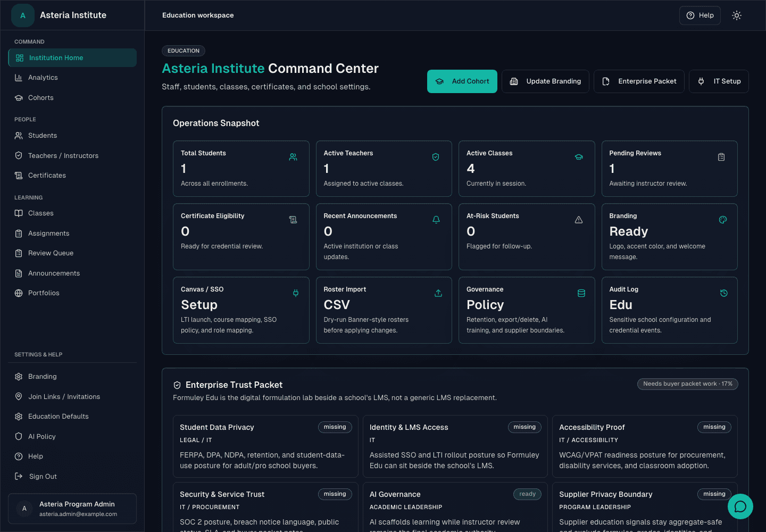Select Institution Home in sidebar
766x532 pixels.
[72, 58]
